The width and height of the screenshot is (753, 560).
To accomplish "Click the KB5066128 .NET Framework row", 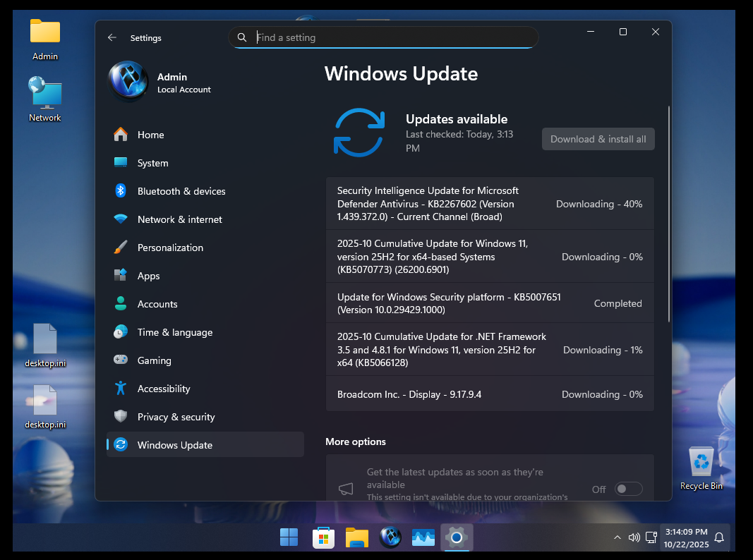I will click(x=490, y=349).
